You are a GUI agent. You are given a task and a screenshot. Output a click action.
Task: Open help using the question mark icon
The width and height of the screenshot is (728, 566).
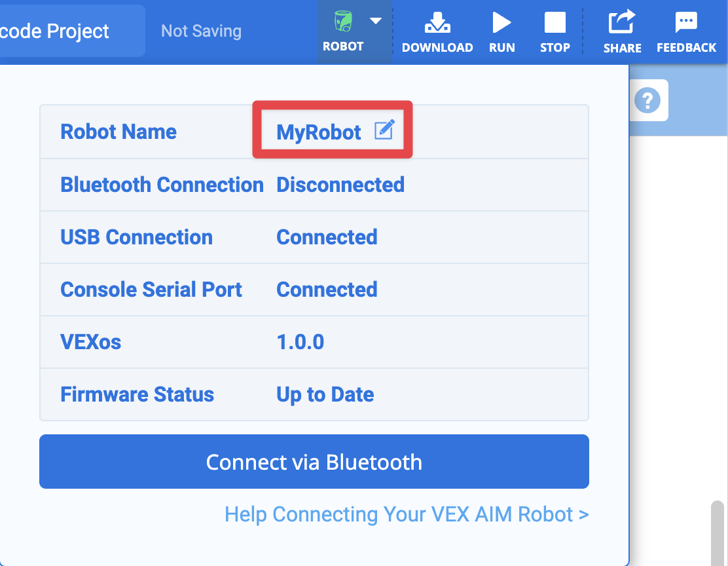649,100
